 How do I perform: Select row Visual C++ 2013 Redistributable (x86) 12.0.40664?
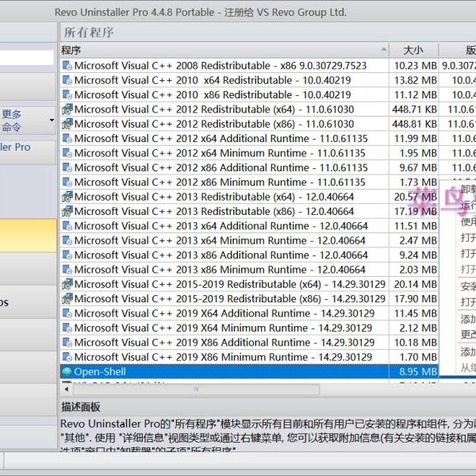[x=249, y=211]
